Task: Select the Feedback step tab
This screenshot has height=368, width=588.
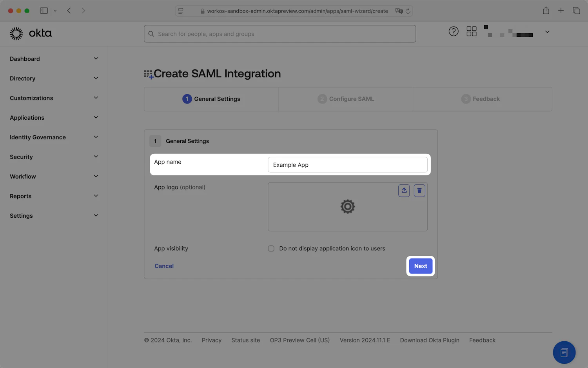Action: (482, 99)
